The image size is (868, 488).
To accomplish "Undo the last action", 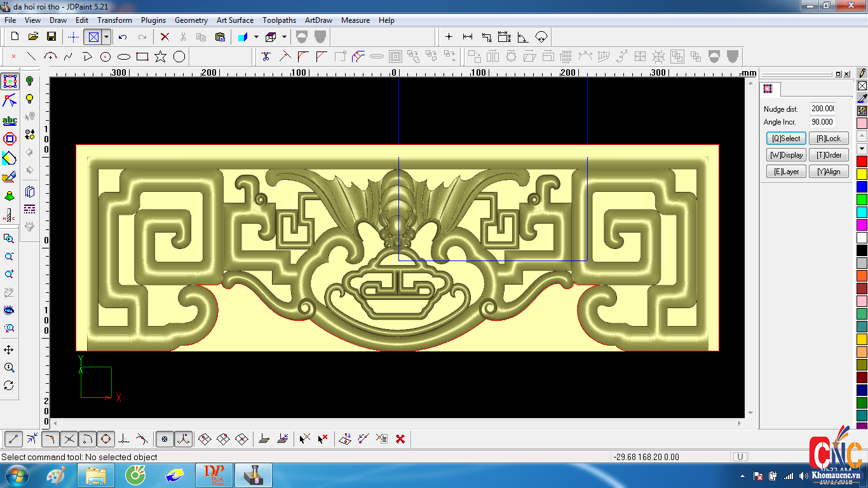I will pyautogui.click(x=123, y=37).
